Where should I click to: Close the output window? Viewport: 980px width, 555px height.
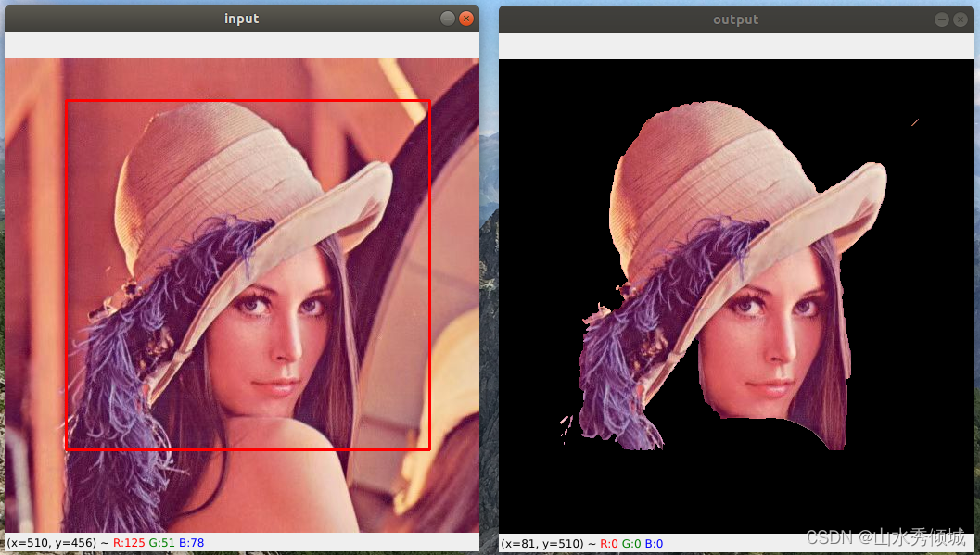point(961,19)
